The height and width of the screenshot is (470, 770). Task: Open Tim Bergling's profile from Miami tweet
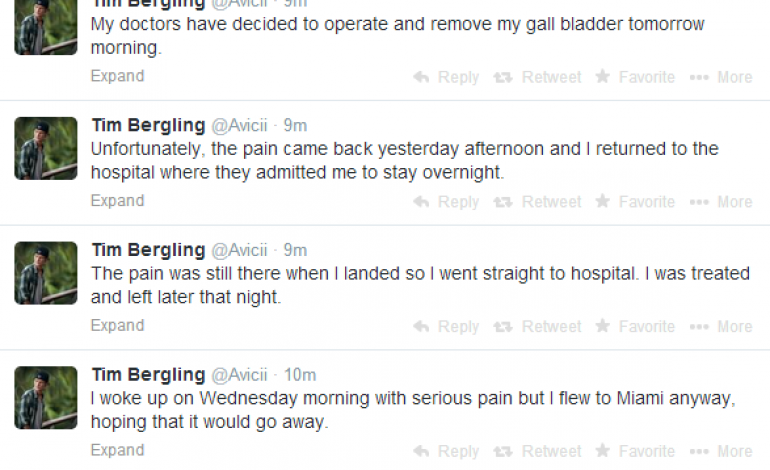pyautogui.click(x=148, y=375)
